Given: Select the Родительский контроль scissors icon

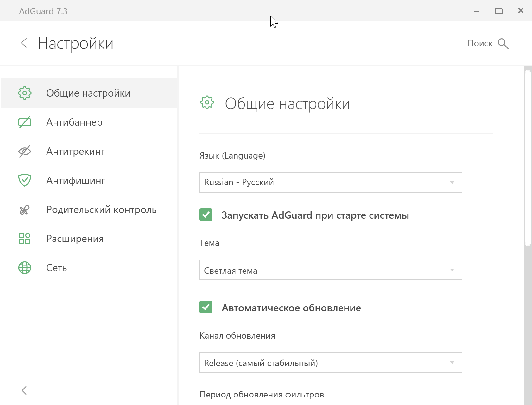Looking at the screenshot, I should click(x=24, y=209).
